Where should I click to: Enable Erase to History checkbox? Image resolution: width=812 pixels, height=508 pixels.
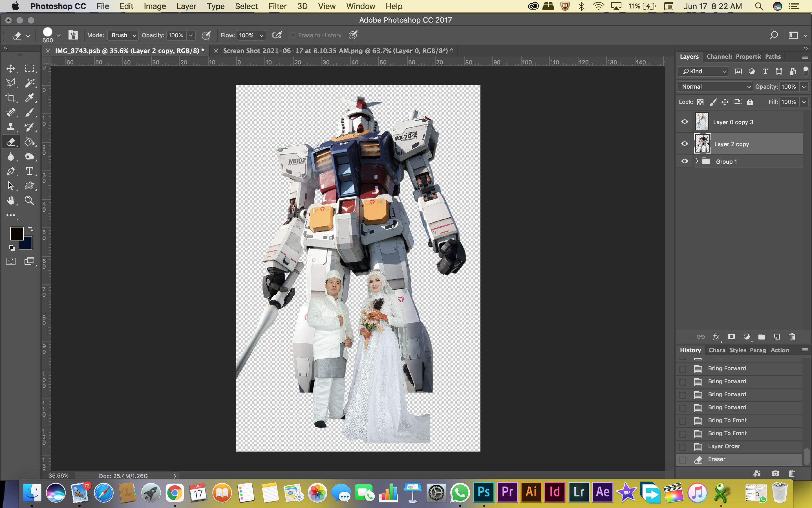(293, 35)
